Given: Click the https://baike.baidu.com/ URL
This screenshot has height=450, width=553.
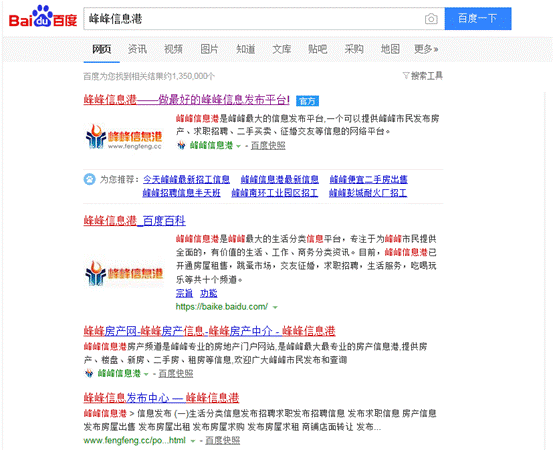Looking at the screenshot, I should 222,306.
